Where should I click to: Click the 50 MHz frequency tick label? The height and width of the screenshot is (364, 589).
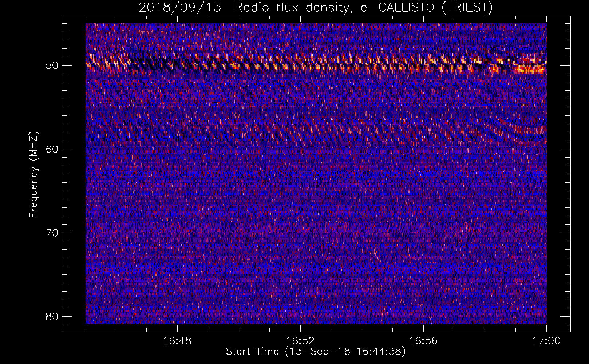(x=52, y=66)
